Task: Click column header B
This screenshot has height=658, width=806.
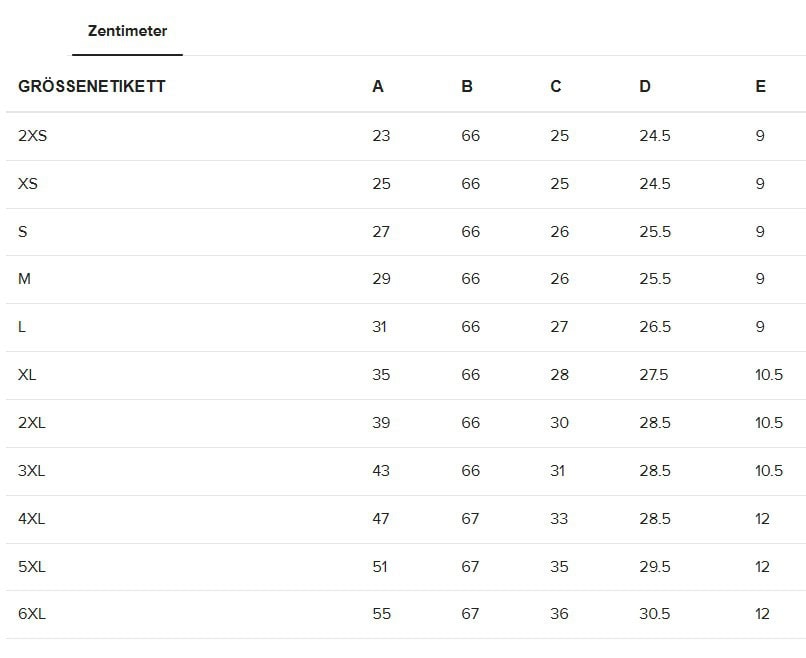Action: click(467, 86)
